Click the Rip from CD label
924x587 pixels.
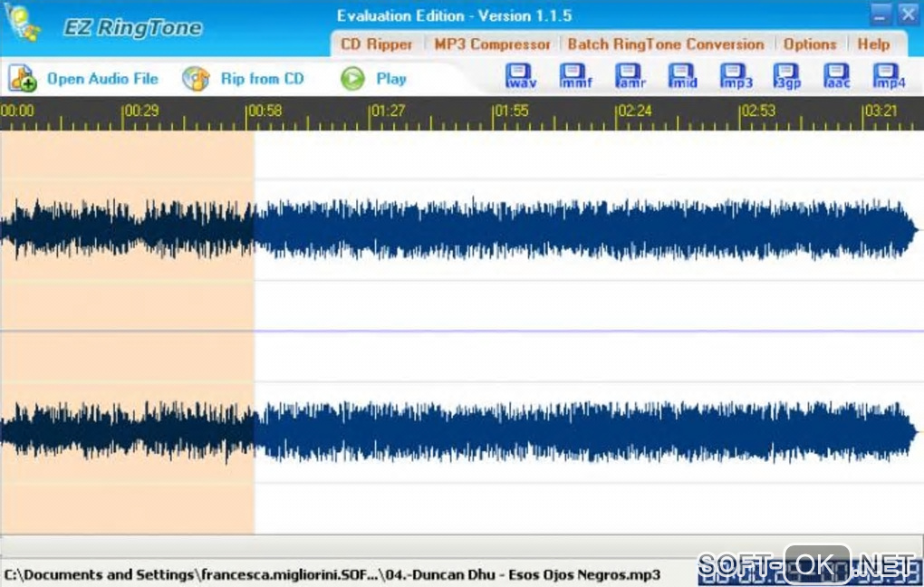pos(262,79)
